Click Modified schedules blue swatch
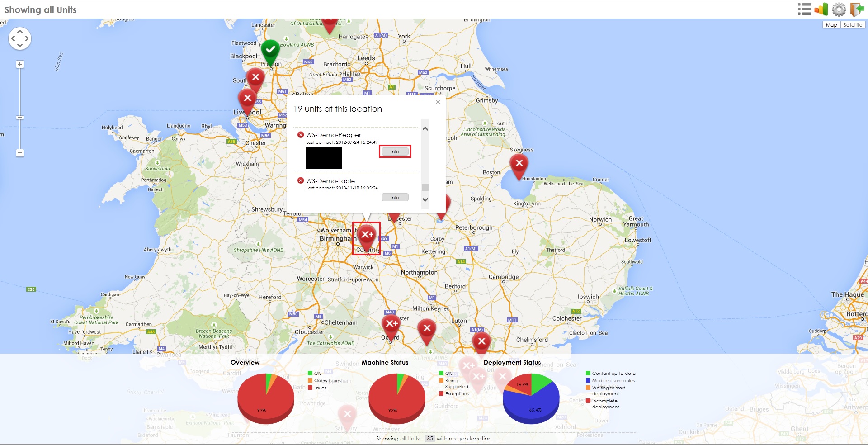The width and height of the screenshot is (868, 445). click(x=588, y=380)
